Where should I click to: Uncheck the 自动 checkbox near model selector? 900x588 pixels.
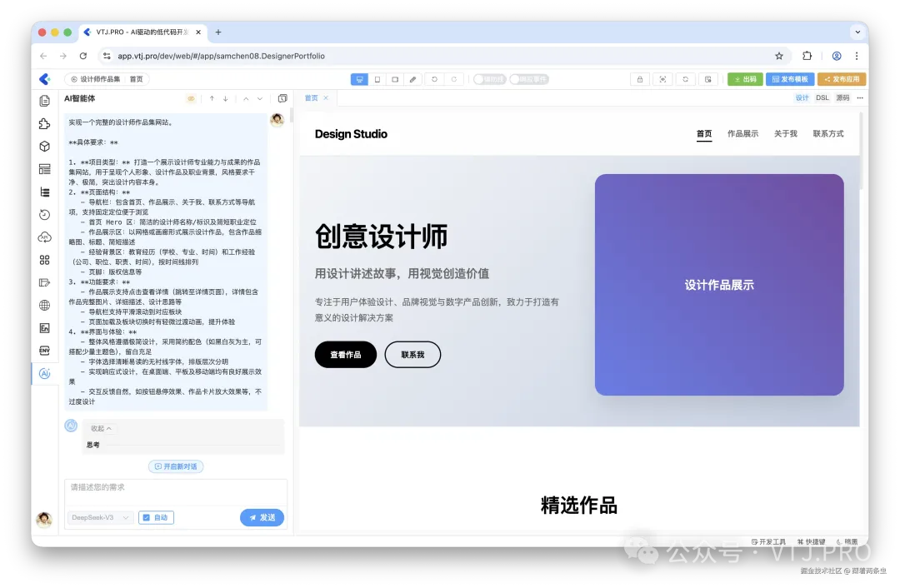point(145,517)
